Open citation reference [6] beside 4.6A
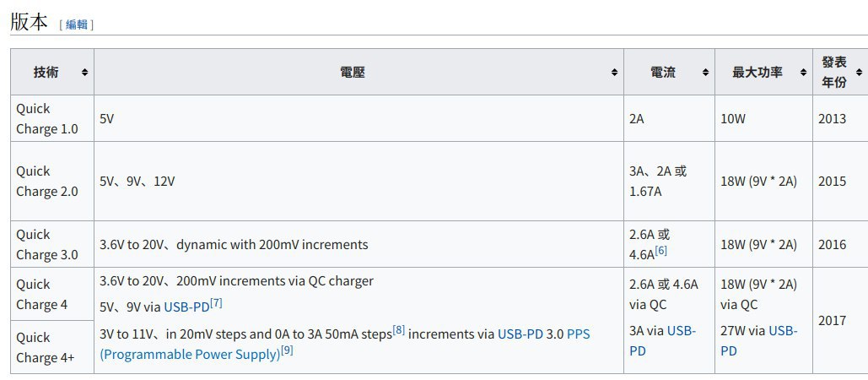The width and height of the screenshot is (868, 380). point(661,251)
